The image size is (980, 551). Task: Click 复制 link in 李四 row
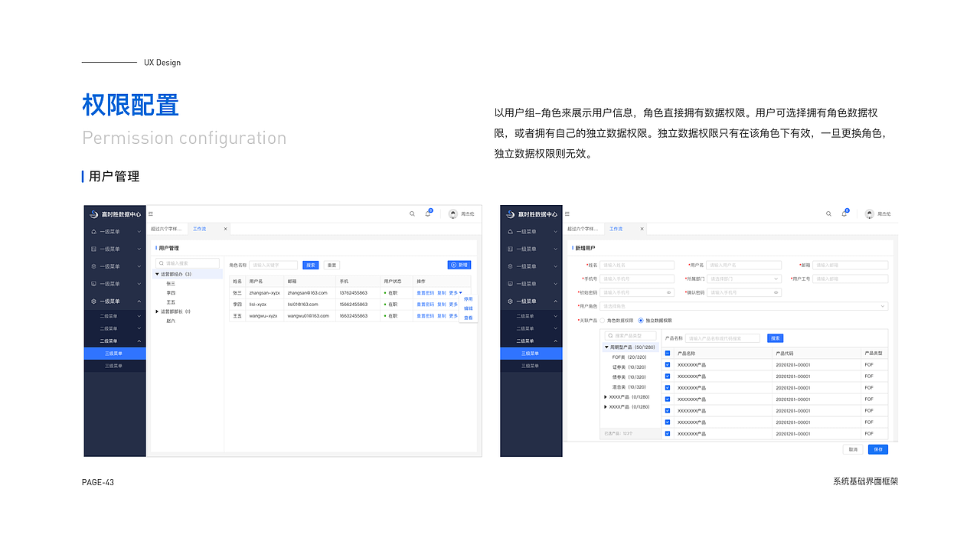tap(442, 304)
